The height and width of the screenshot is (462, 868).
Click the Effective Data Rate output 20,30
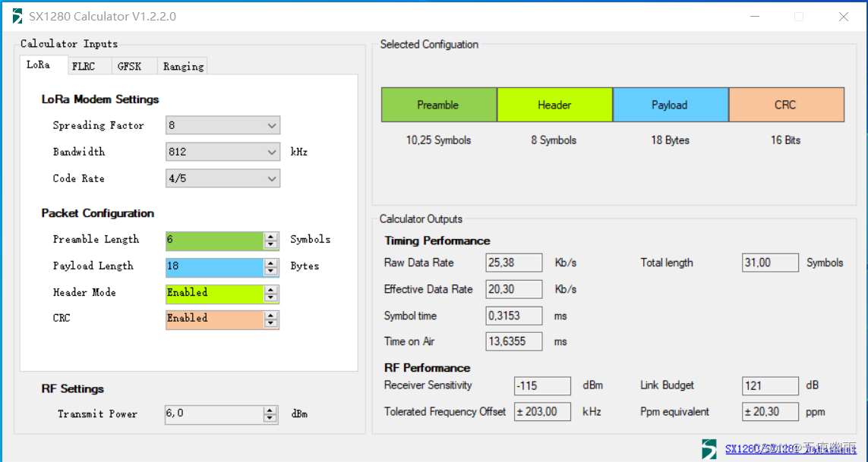pyautogui.click(x=513, y=289)
